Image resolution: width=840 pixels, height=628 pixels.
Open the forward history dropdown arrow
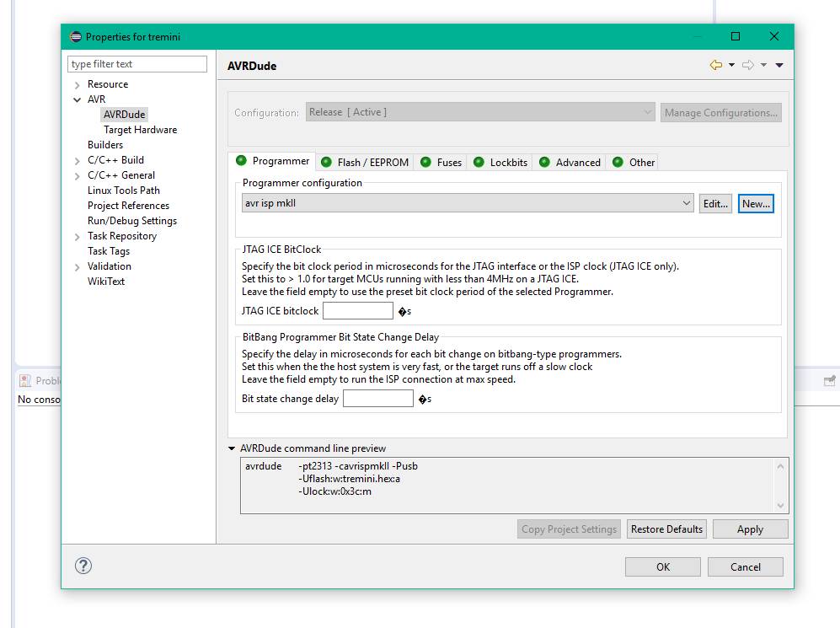click(763, 65)
